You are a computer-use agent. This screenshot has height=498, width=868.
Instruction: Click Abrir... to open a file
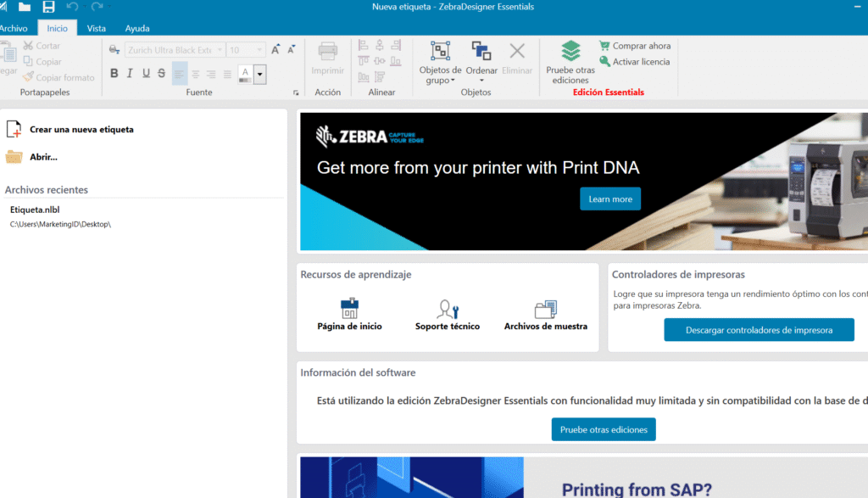click(x=31, y=157)
